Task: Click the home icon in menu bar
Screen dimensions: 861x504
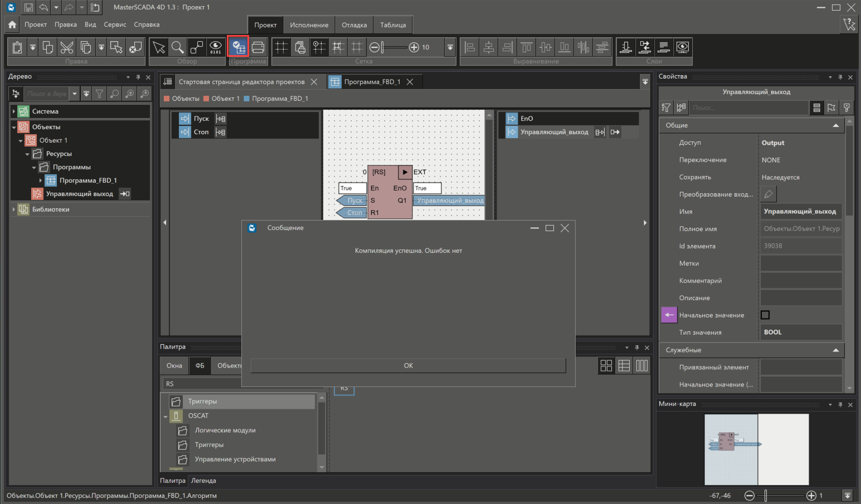Action: coord(12,25)
